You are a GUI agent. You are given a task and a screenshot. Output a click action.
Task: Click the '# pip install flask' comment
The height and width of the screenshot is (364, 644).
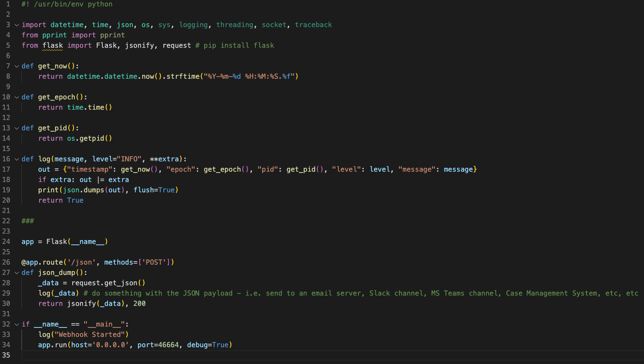[x=235, y=46]
